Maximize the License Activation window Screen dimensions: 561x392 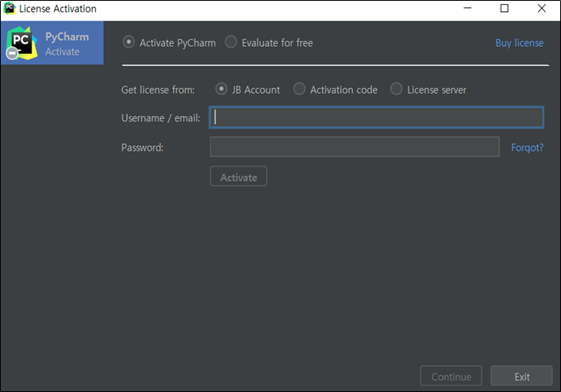coord(504,8)
